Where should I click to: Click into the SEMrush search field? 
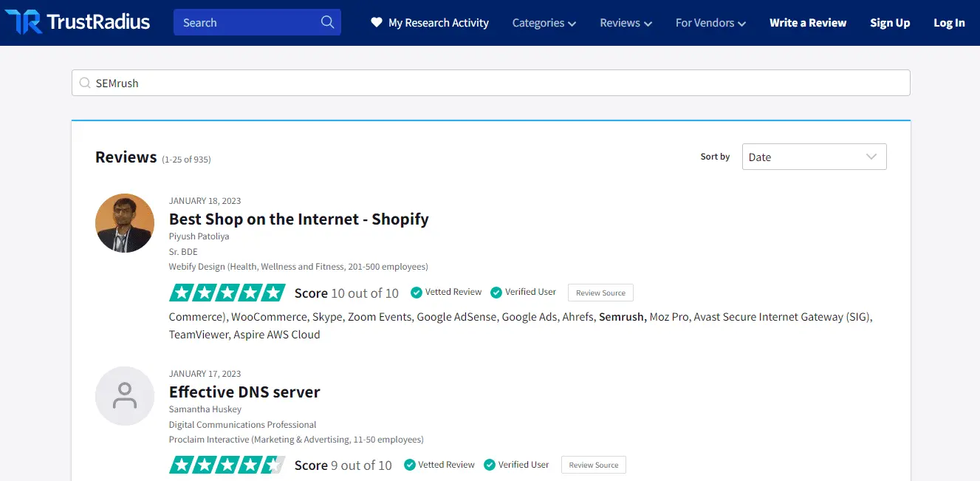[490, 83]
